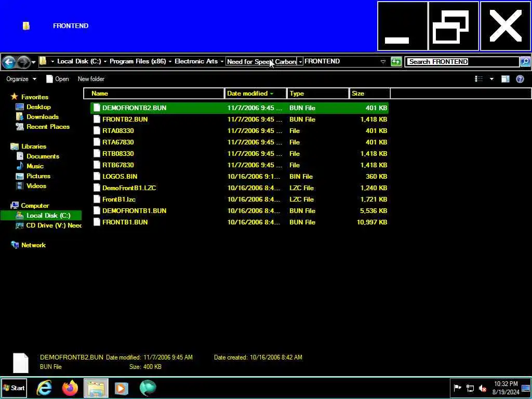Click the LOGOS.BIN file icon
The image size is (532, 399).
coord(97,177)
